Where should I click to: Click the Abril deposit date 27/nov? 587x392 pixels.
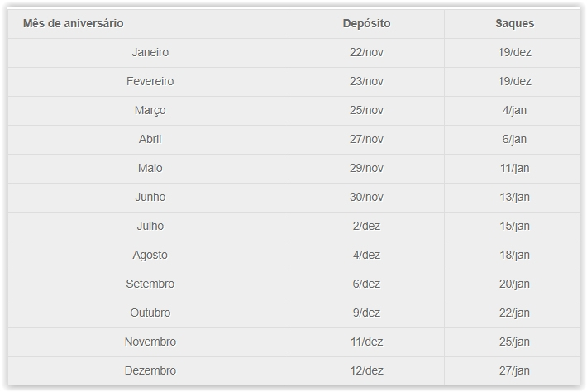366,139
